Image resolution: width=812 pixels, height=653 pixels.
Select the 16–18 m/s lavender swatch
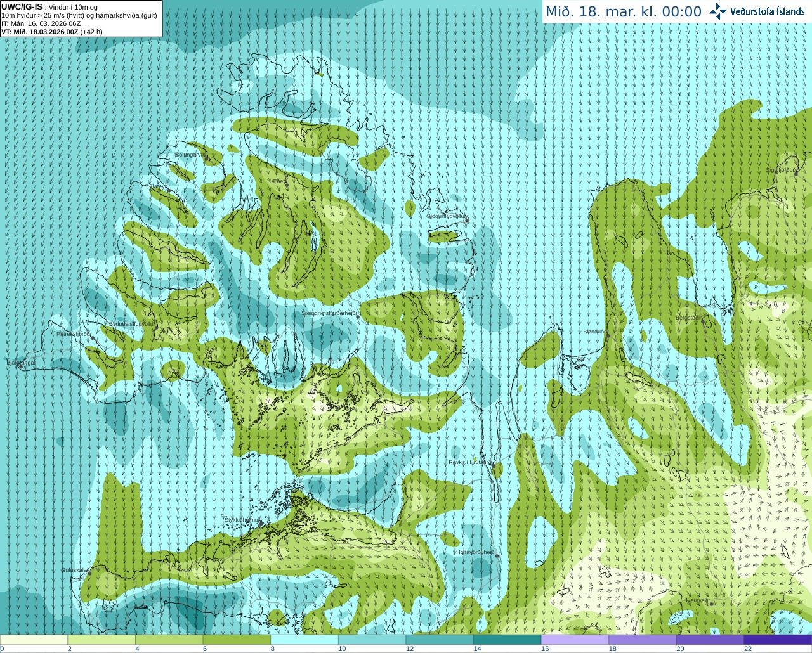click(575, 639)
